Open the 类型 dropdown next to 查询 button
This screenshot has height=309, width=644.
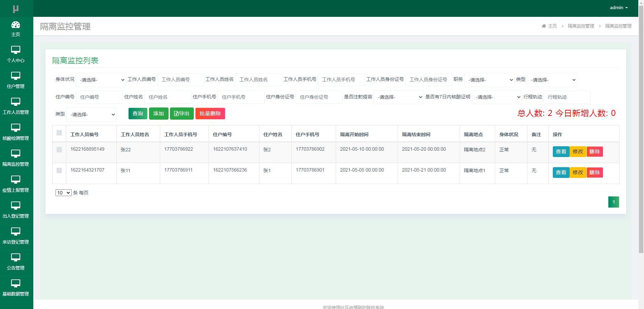pyautogui.click(x=92, y=115)
